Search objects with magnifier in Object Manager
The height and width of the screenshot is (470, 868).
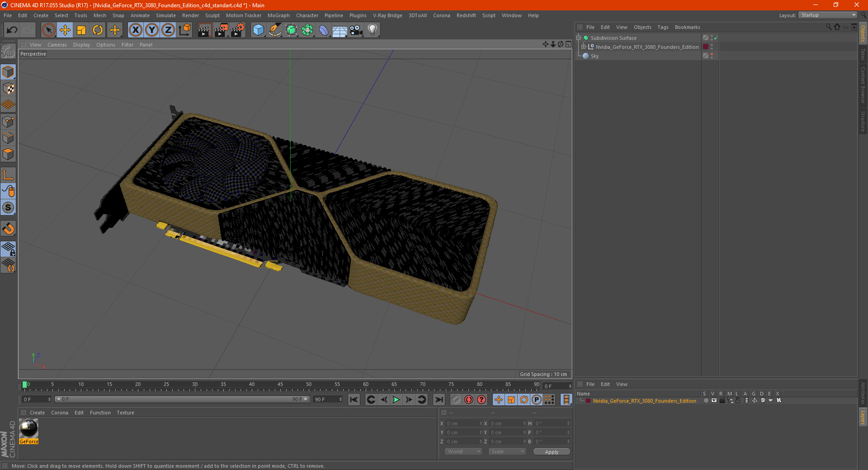point(828,27)
